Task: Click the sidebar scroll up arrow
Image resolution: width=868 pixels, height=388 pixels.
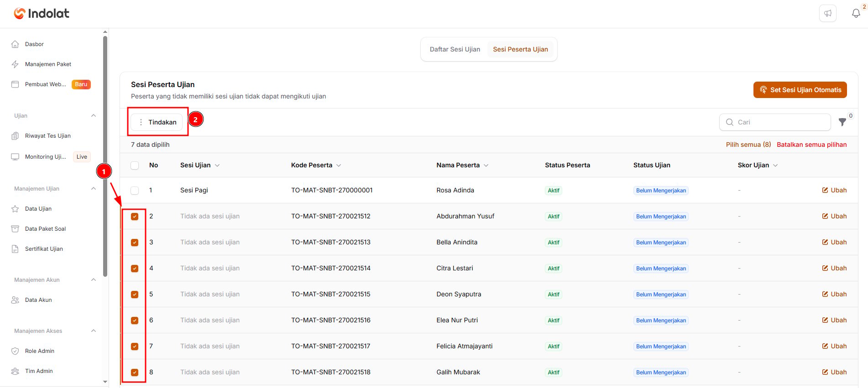Action: coord(105,32)
